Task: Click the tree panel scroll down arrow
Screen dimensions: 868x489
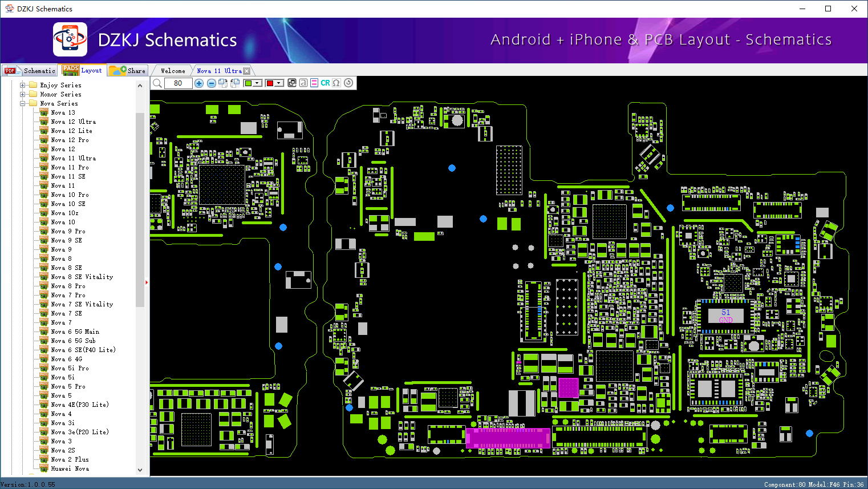Action: coord(140,470)
